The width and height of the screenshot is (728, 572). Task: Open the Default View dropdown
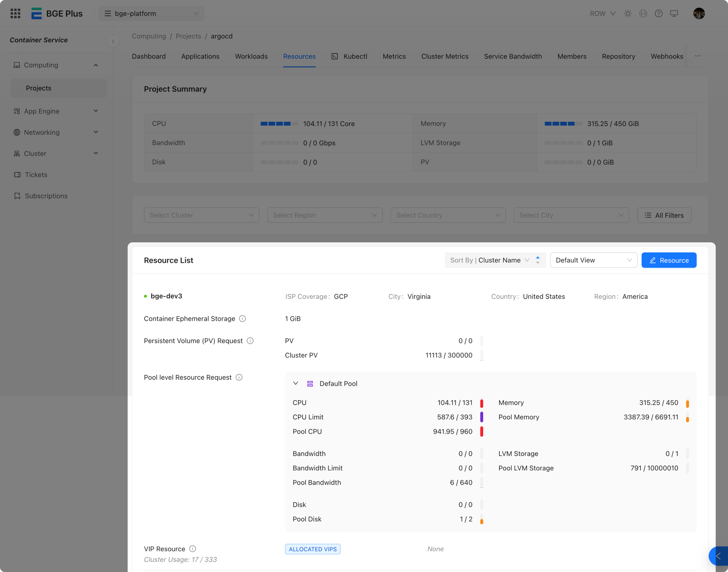coord(593,260)
